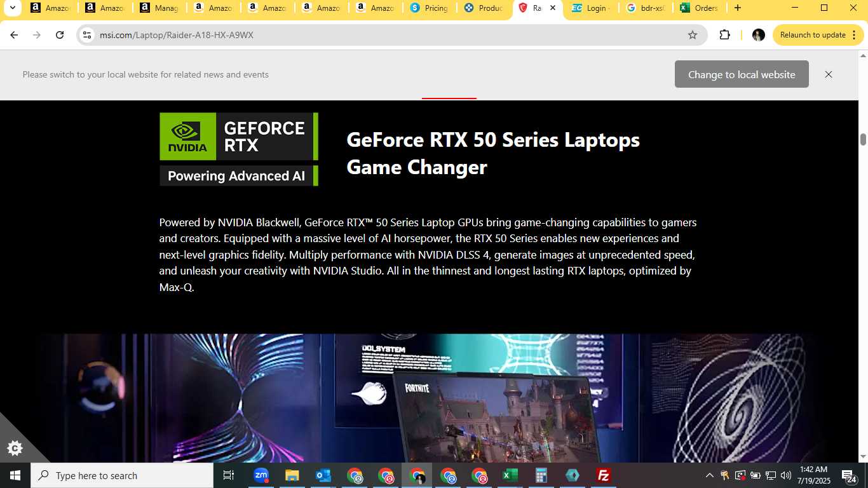This screenshot has width=868, height=488.
Task: Click the browser Forward arrow
Action: (37, 35)
